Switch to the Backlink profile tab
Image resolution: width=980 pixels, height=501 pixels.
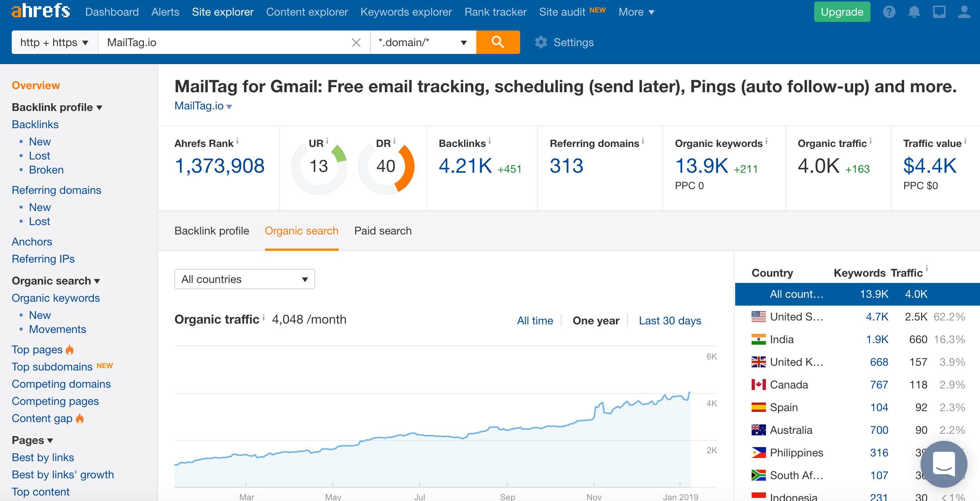point(212,231)
